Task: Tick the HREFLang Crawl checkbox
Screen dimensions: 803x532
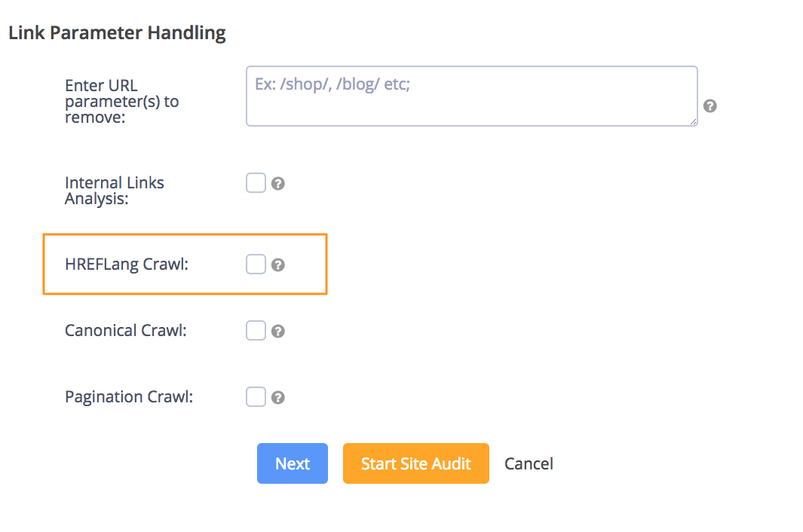Action: (256, 264)
